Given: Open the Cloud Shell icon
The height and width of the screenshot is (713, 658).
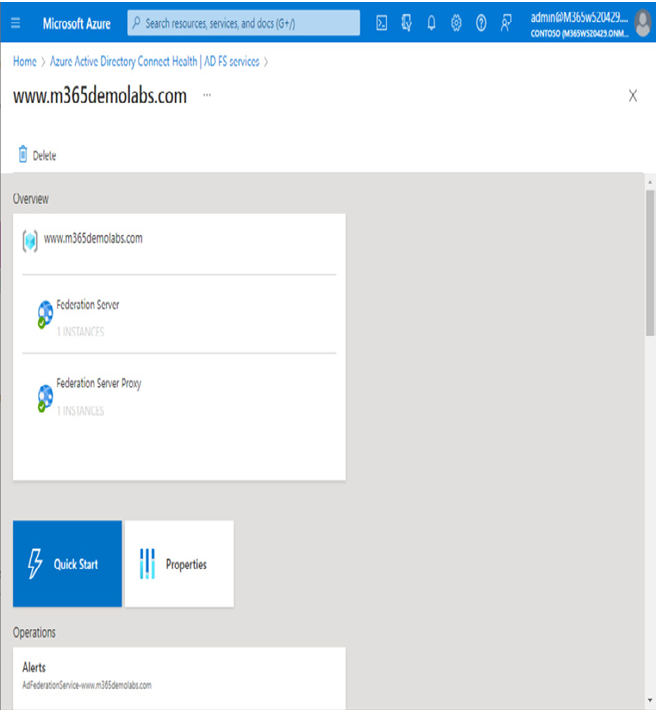Looking at the screenshot, I should [382, 23].
